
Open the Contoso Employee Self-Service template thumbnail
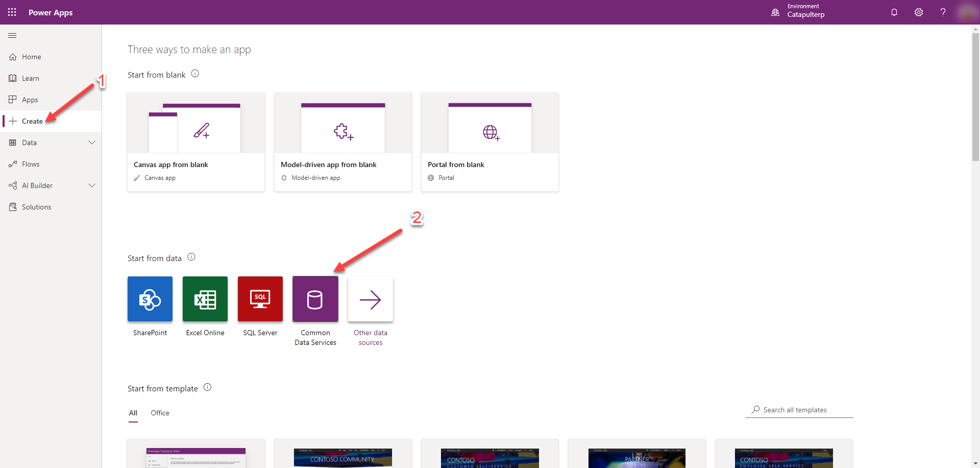click(784, 458)
